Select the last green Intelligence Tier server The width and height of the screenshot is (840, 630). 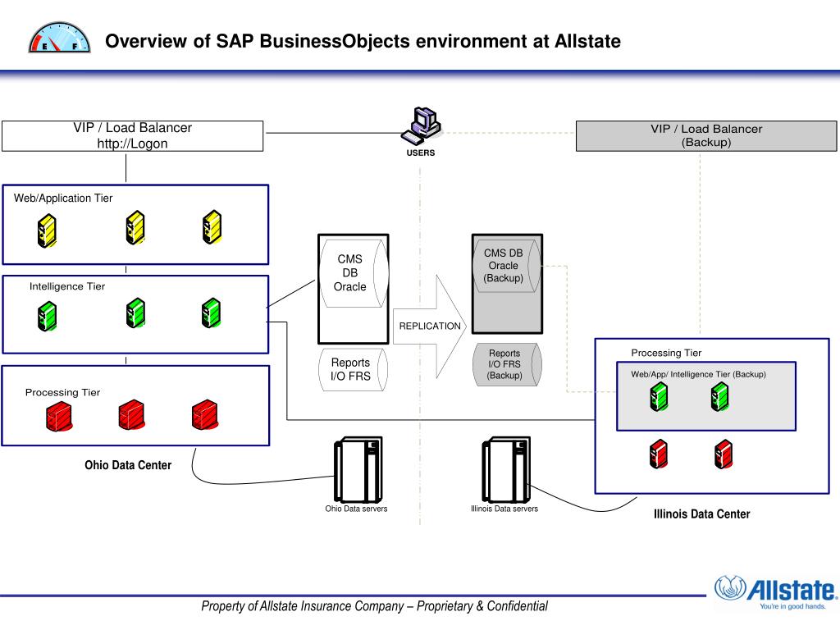click(211, 313)
